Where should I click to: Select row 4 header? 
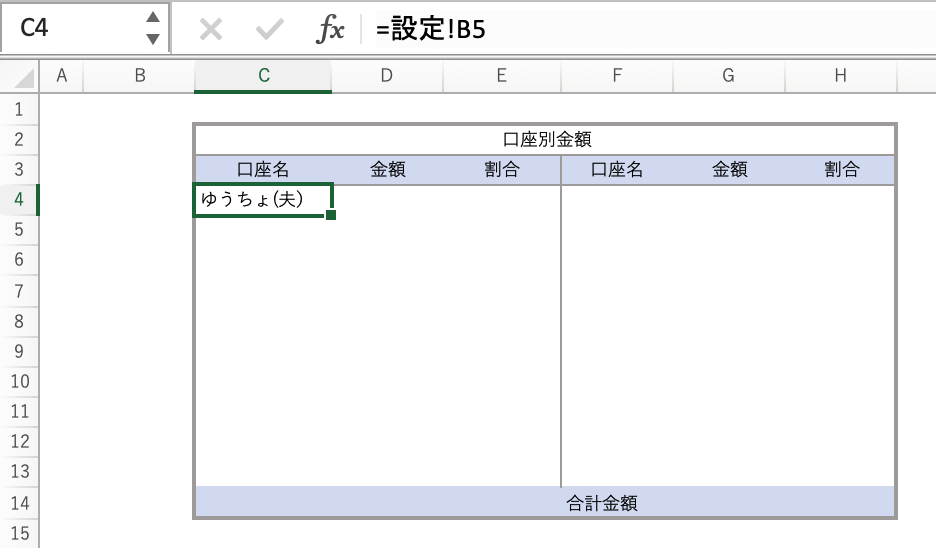click(x=19, y=200)
